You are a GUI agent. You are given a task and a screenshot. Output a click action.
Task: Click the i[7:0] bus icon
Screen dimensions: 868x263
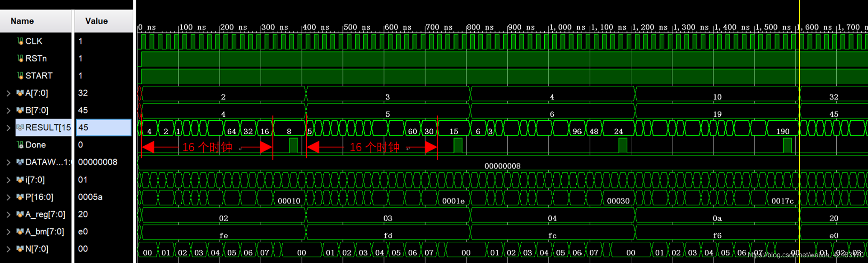[x=20, y=179]
